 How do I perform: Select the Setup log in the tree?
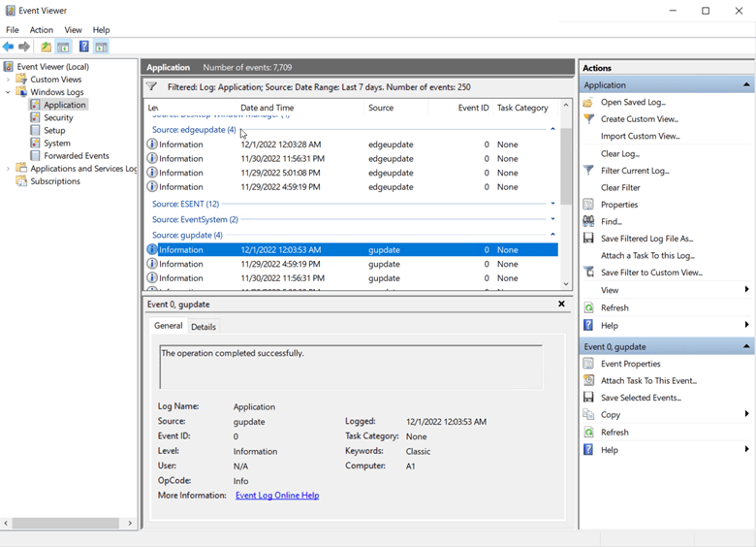coord(54,131)
